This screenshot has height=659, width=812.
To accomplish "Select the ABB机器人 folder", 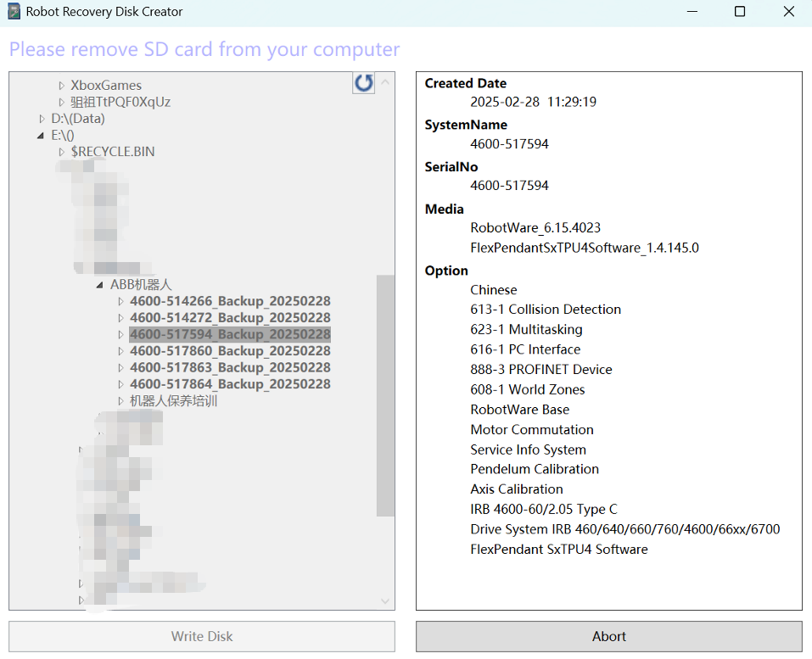I will coord(141,284).
